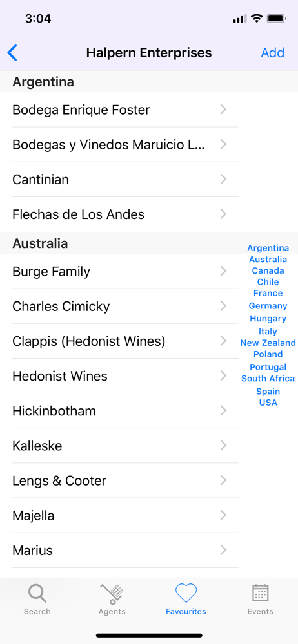Image resolution: width=298 pixels, height=644 pixels.
Task: Open the Events calendar icon
Action: (260, 593)
